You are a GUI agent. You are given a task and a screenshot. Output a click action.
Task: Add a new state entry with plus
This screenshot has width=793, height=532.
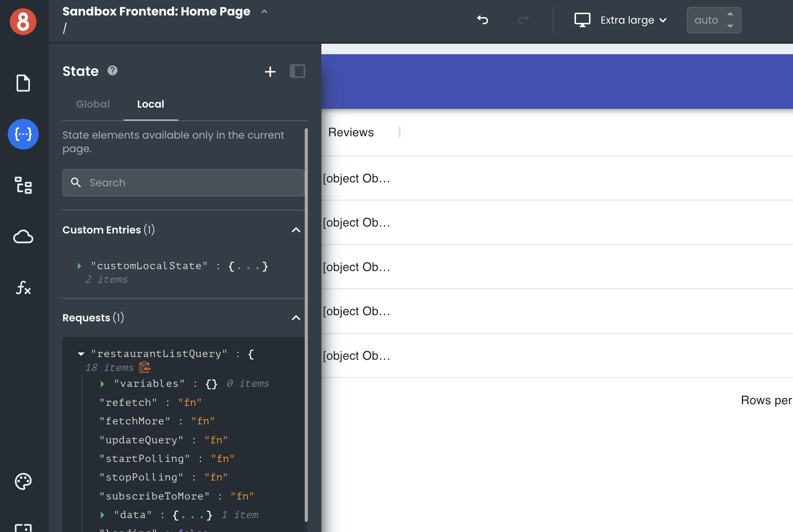pyautogui.click(x=270, y=72)
